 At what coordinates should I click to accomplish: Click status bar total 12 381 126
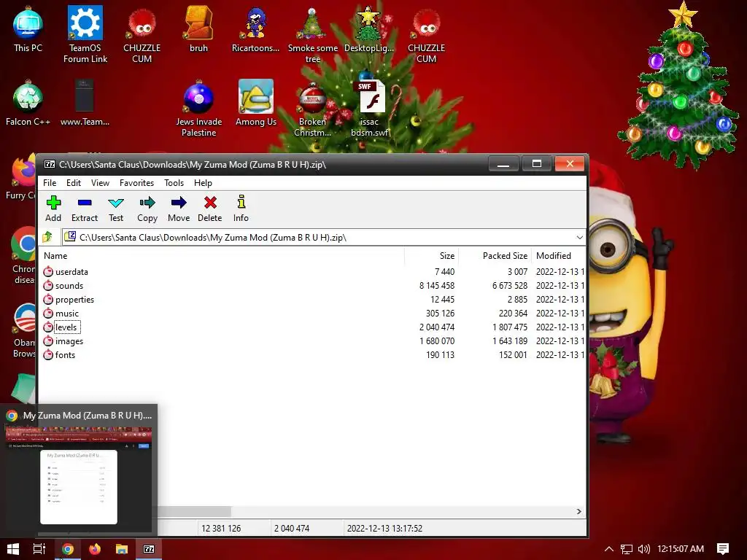coord(221,529)
